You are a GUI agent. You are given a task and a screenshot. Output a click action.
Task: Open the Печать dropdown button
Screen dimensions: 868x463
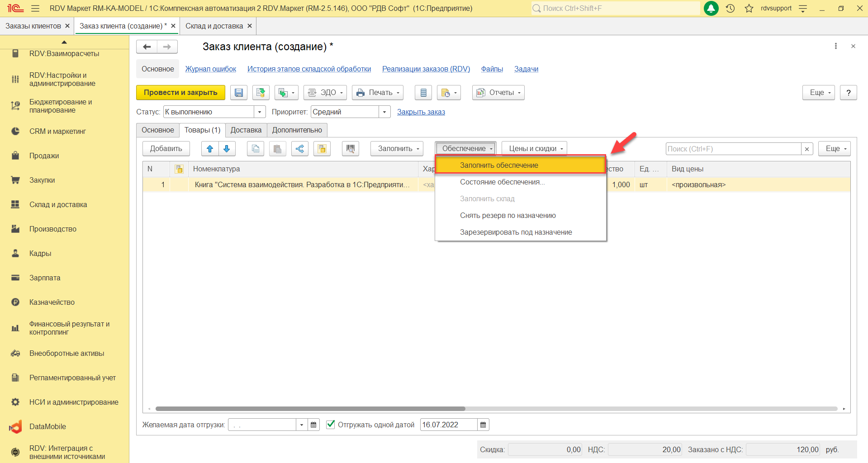(x=378, y=93)
